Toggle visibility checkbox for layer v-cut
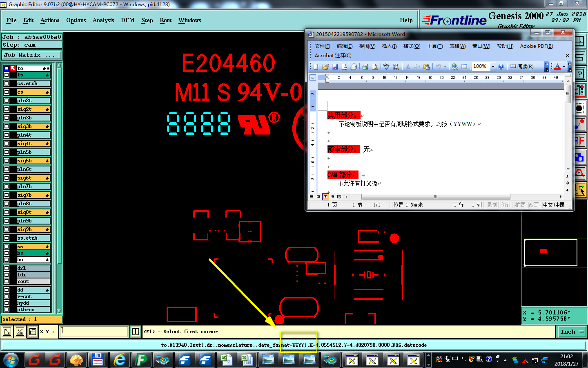The image size is (588, 368). (7, 296)
